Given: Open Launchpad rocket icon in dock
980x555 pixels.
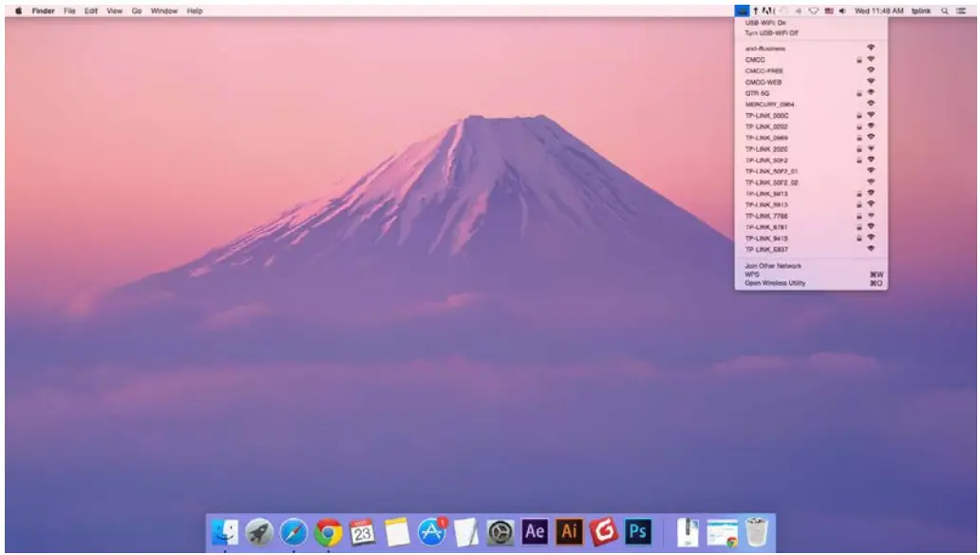Looking at the screenshot, I should pos(258,532).
